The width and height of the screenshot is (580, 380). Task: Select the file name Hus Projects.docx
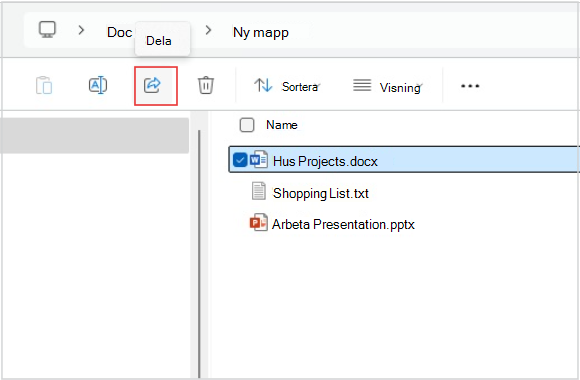click(x=325, y=162)
